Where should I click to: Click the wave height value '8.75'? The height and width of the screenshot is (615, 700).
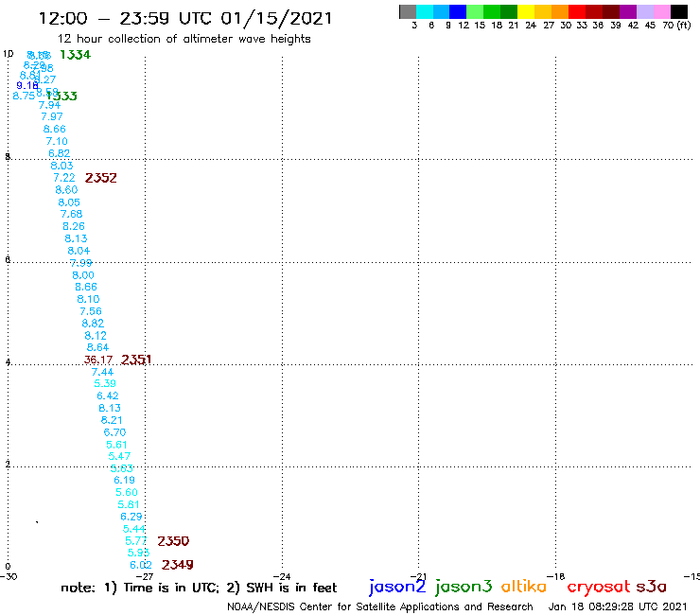click(x=24, y=96)
